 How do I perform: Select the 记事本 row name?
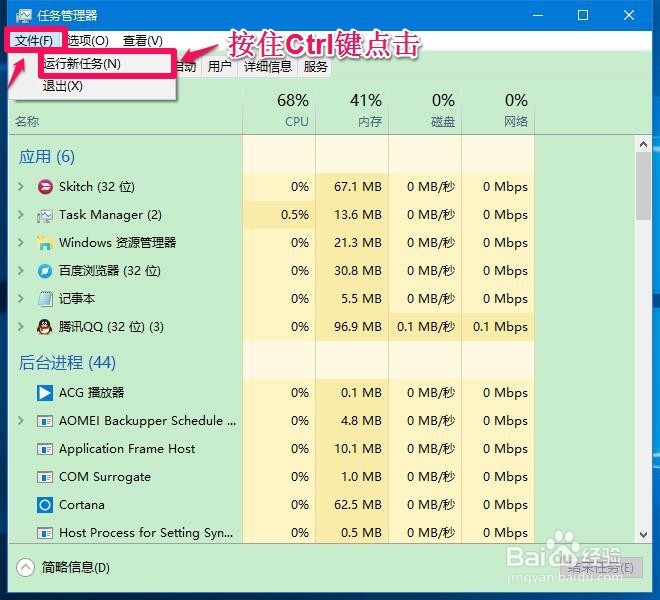[x=77, y=299]
